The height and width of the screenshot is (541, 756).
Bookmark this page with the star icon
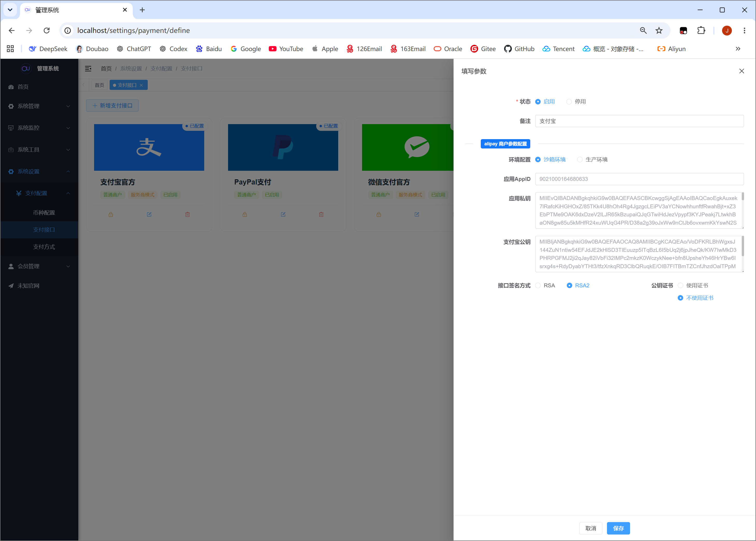[x=659, y=30]
